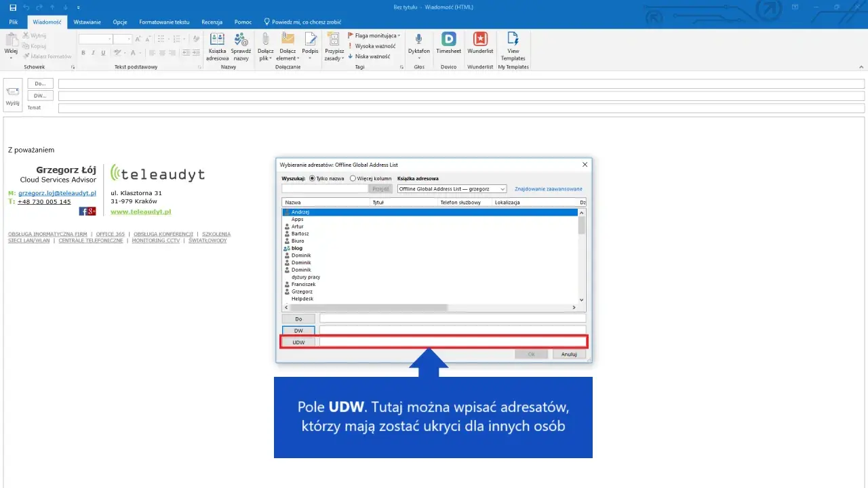Viewport: 868px width, 488px height.
Task: Select Andrzej in the address list
Action: [x=430, y=212]
